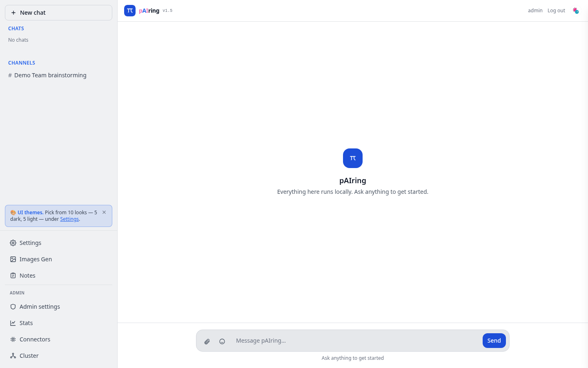The height and width of the screenshot is (368, 588).
Task: Click the ADMIN section heading
Action: click(17, 293)
